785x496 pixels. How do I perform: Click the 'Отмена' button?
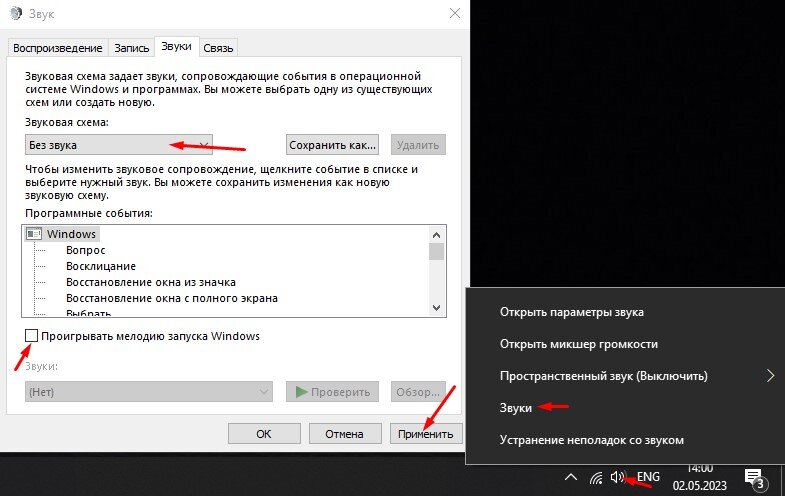(x=344, y=434)
